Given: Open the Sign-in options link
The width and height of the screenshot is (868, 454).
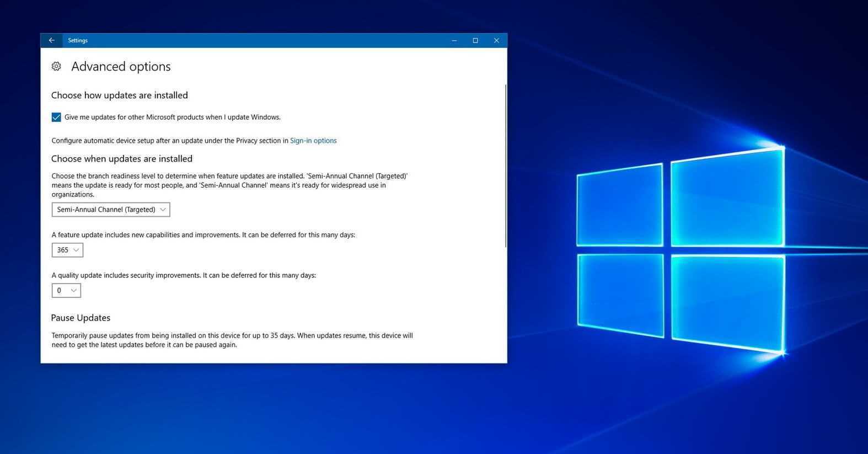Looking at the screenshot, I should coord(313,141).
